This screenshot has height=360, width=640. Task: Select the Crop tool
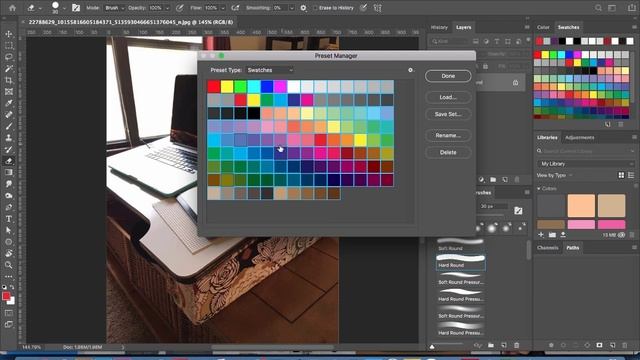tap(9, 80)
